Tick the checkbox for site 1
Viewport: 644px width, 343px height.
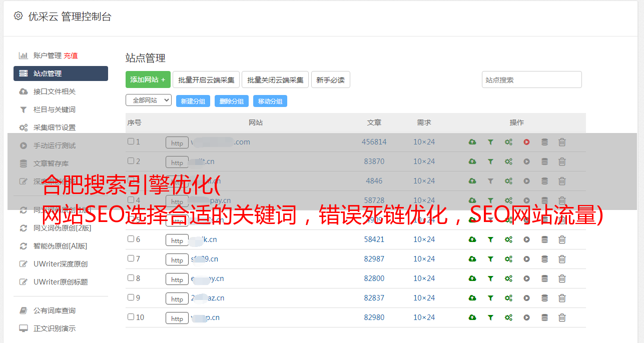(x=131, y=141)
